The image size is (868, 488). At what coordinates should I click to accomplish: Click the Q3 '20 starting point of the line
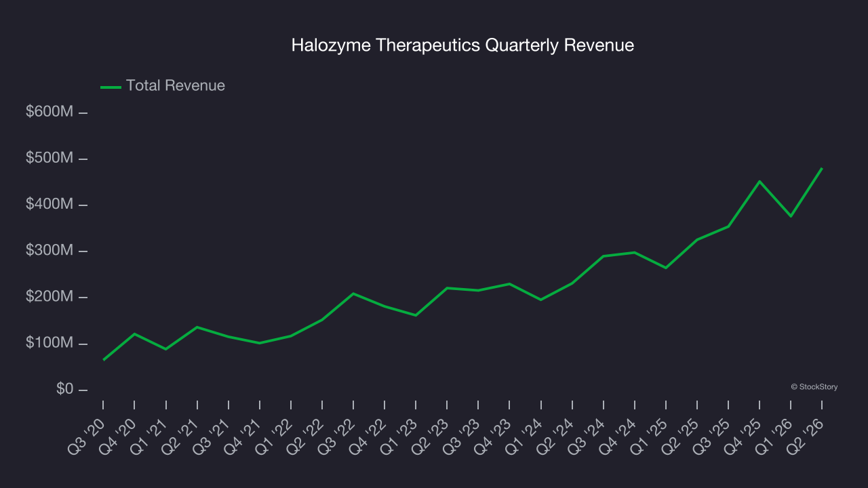point(103,360)
